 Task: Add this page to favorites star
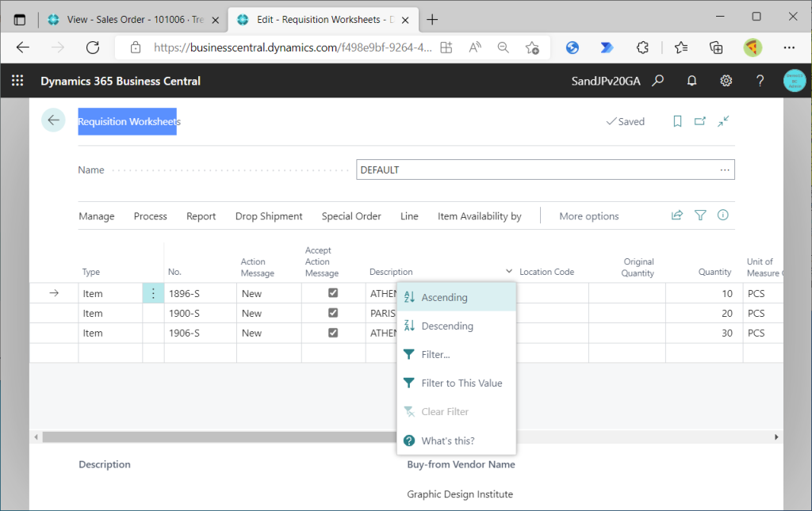[532, 48]
